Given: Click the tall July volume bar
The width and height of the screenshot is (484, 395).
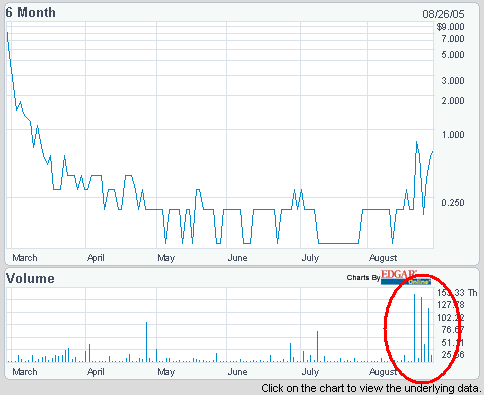Looking at the screenshot, I should click(x=317, y=347).
